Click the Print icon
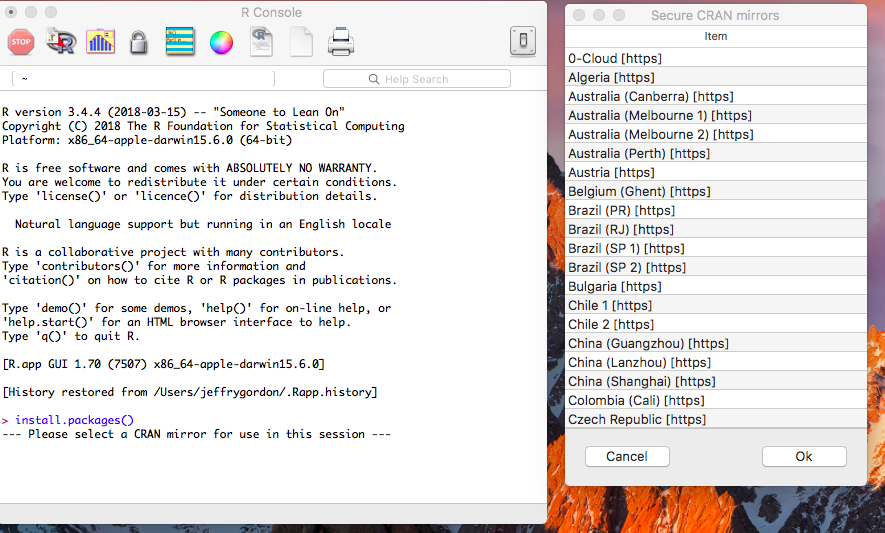 coord(341,42)
